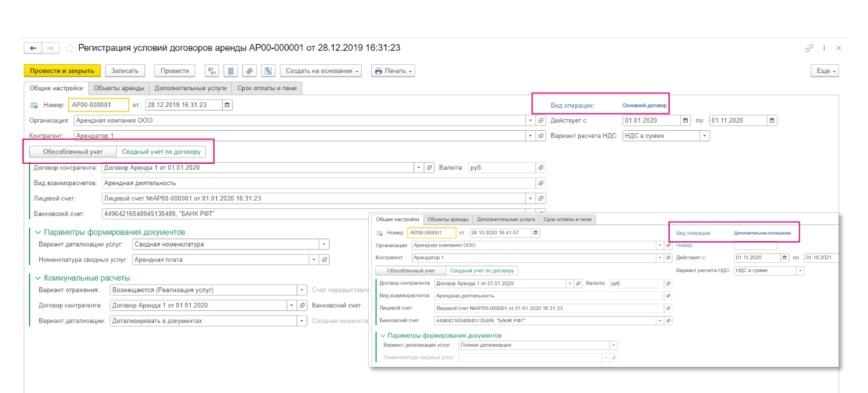Switch to 'Объекты аренды' tab in main form
The height and width of the screenshot is (393, 868).
118,89
